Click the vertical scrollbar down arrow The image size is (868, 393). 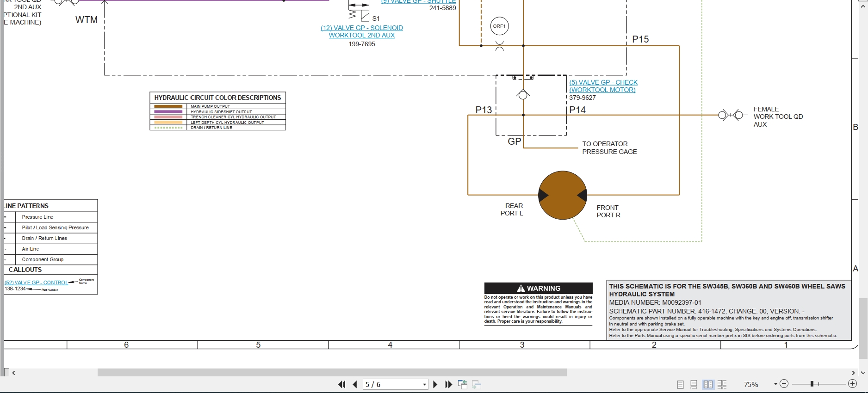tap(863, 373)
